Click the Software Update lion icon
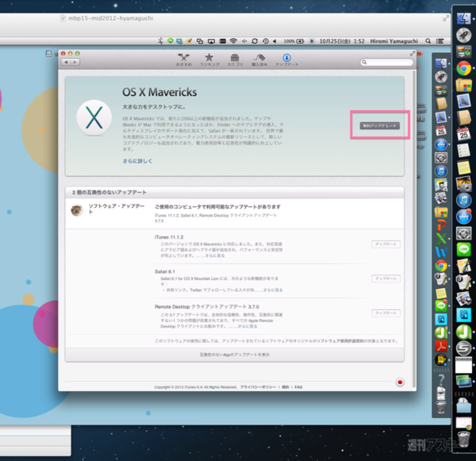The image size is (476, 461). pos(77,210)
